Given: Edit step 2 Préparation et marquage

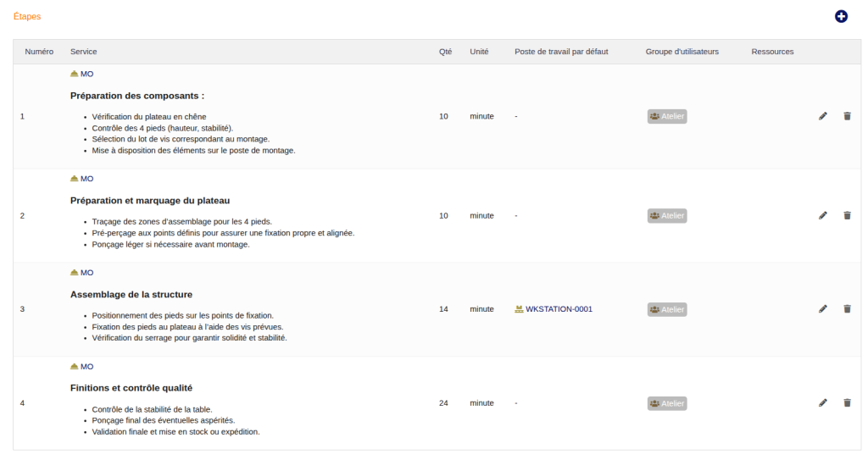Looking at the screenshot, I should click(822, 215).
